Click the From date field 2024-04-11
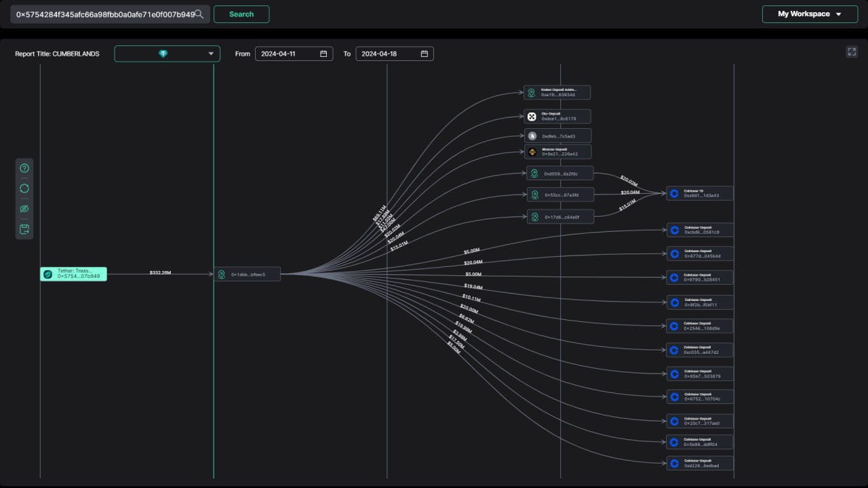The height and width of the screenshot is (488, 868). pos(294,54)
